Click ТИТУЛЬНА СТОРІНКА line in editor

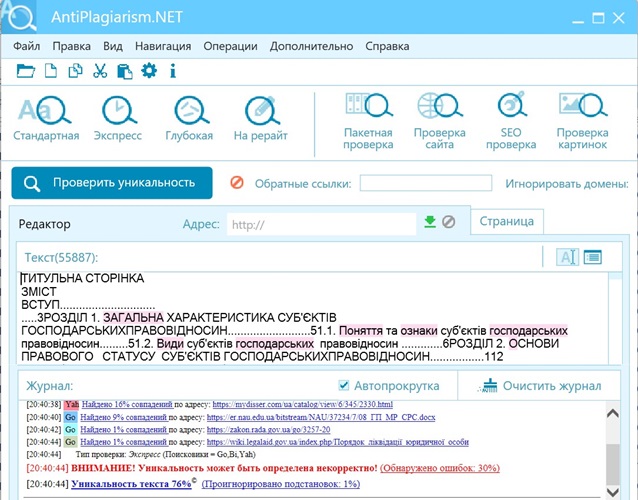coord(83,279)
